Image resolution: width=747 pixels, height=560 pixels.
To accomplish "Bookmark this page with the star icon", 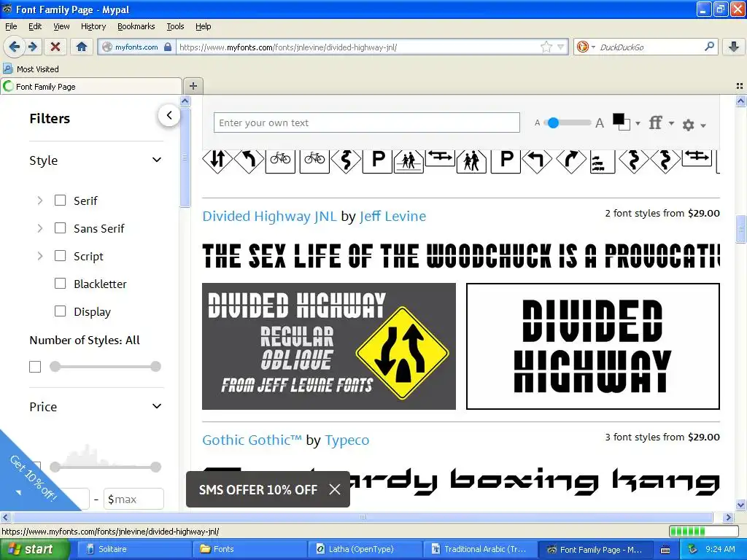I will (x=546, y=47).
